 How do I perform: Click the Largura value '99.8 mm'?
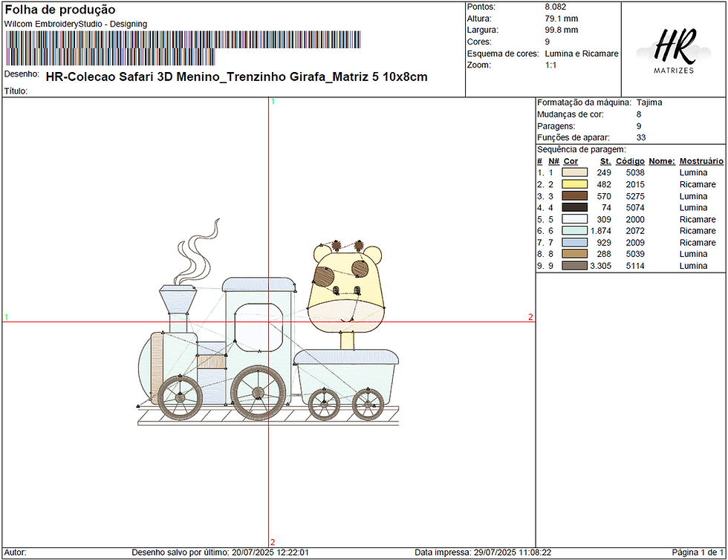click(x=562, y=30)
